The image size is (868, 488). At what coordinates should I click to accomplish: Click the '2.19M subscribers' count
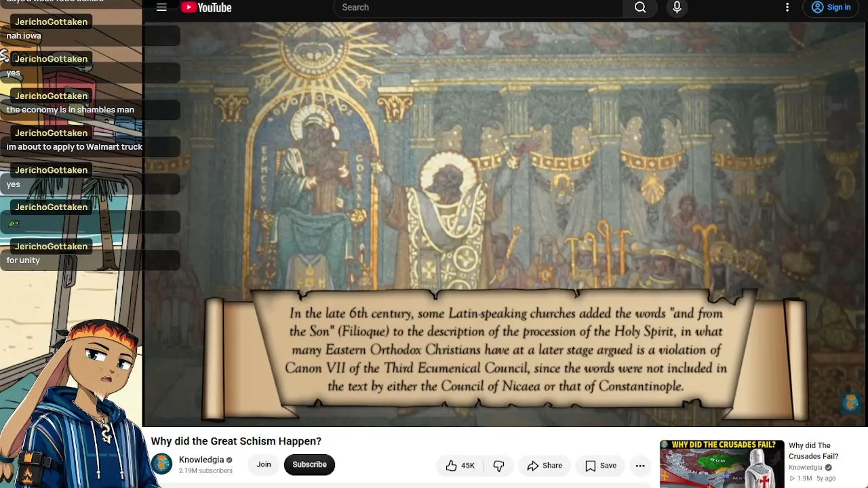click(x=205, y=471)
